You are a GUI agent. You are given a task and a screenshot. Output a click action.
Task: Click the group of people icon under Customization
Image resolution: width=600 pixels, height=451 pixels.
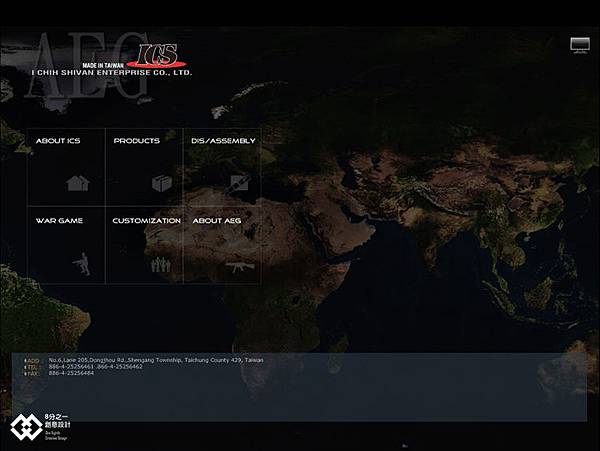point(161,265)
